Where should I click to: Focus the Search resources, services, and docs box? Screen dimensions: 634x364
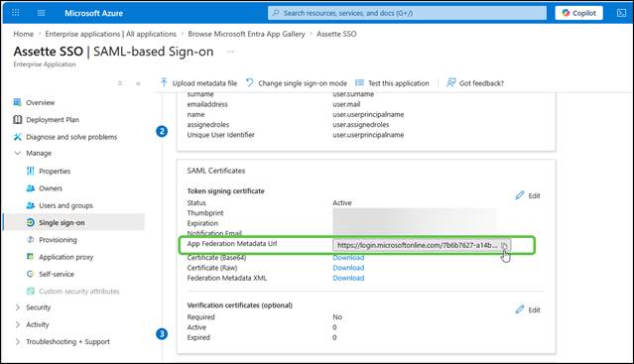tap(407, 13)
